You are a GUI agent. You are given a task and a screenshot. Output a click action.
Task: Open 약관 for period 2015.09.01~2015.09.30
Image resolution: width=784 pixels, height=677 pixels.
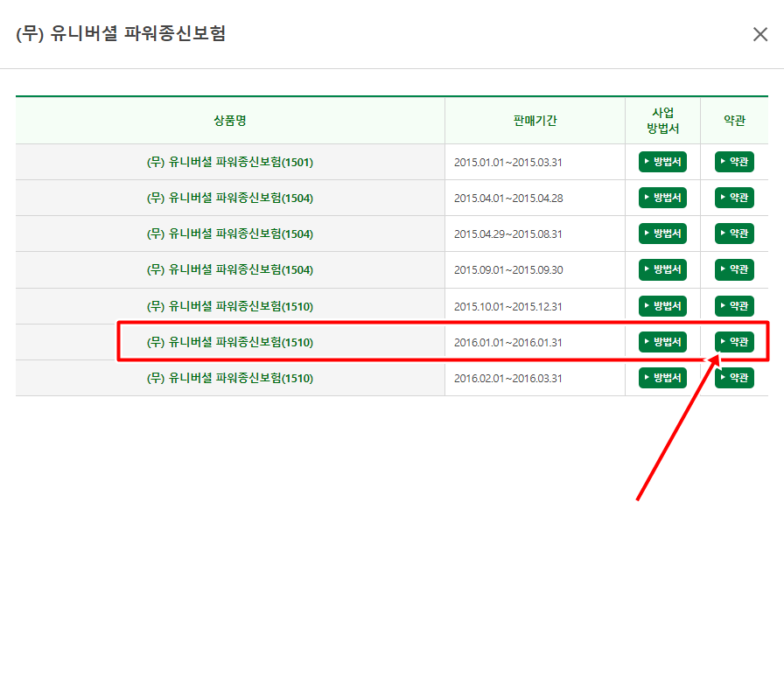(x=734, y=269)
